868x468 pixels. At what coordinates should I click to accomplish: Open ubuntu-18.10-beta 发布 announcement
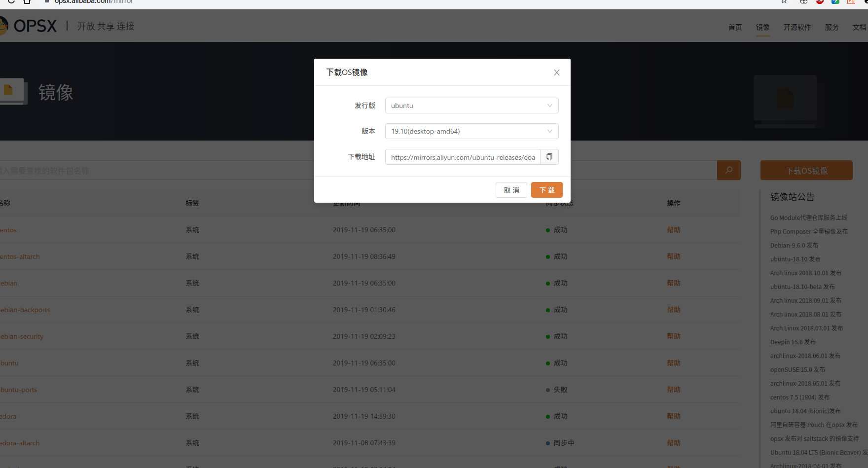[x=803, y=287]
